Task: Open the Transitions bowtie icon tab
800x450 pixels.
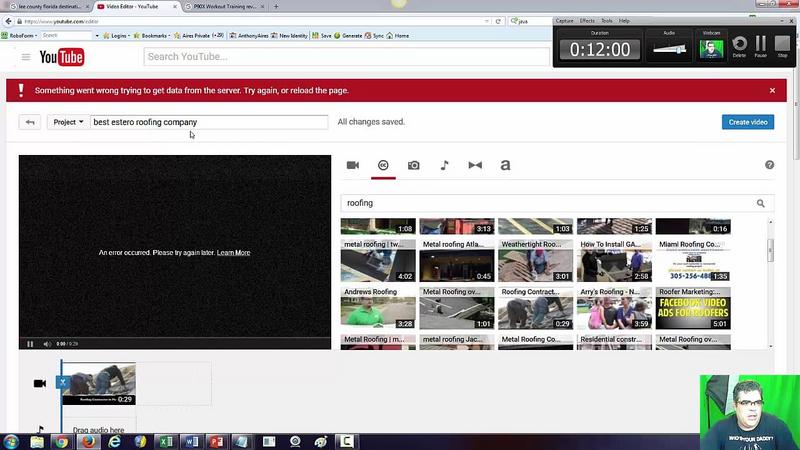Action: coord(475,165)
